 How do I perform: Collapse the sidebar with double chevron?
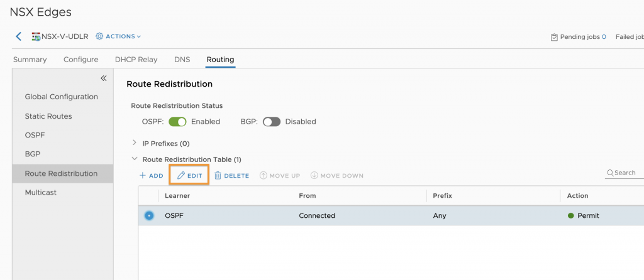tap(104, 78)
